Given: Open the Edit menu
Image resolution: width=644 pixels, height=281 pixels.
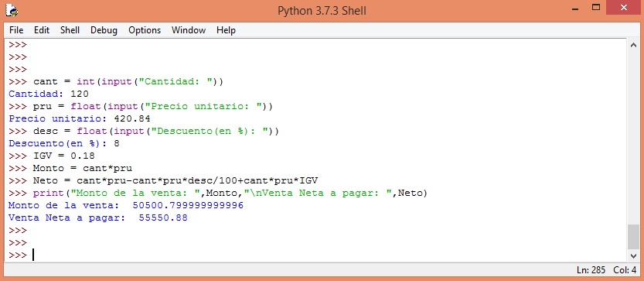Looking at the screenshot, I should [42, 30].
